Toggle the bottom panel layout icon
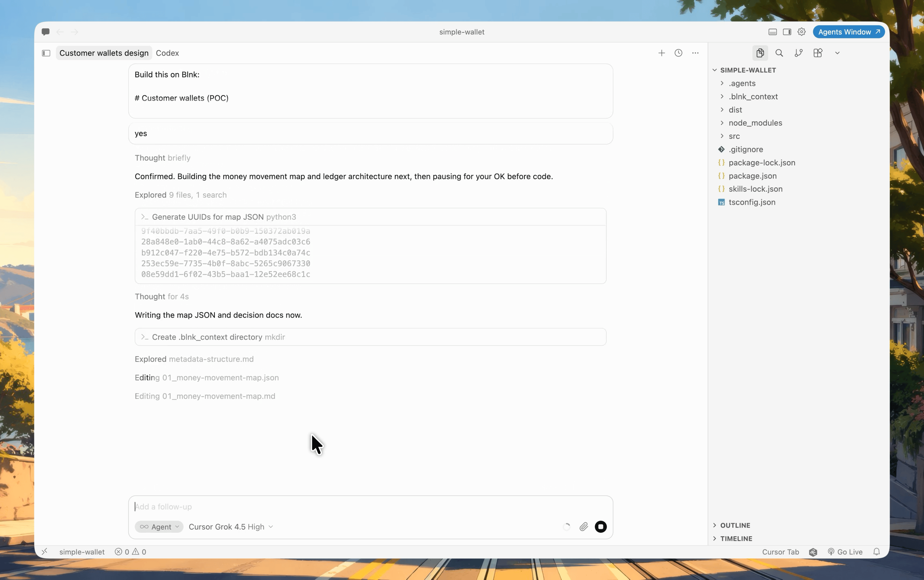Viewport: 924px width, 580px height. (x=773, y=32)
